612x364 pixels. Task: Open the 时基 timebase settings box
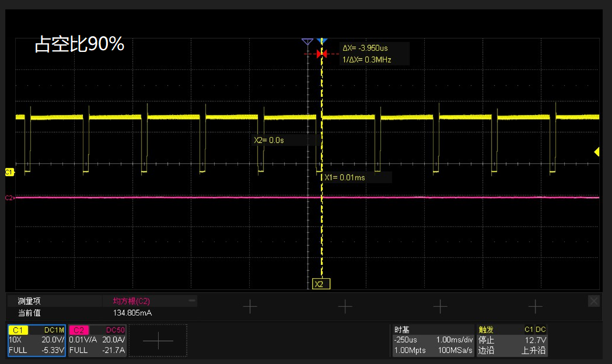coord(432,341)
